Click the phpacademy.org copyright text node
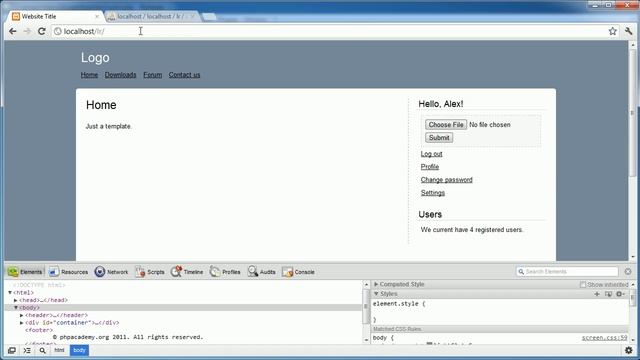The width and height of the screenshot is (640, 360). point(128,337)
